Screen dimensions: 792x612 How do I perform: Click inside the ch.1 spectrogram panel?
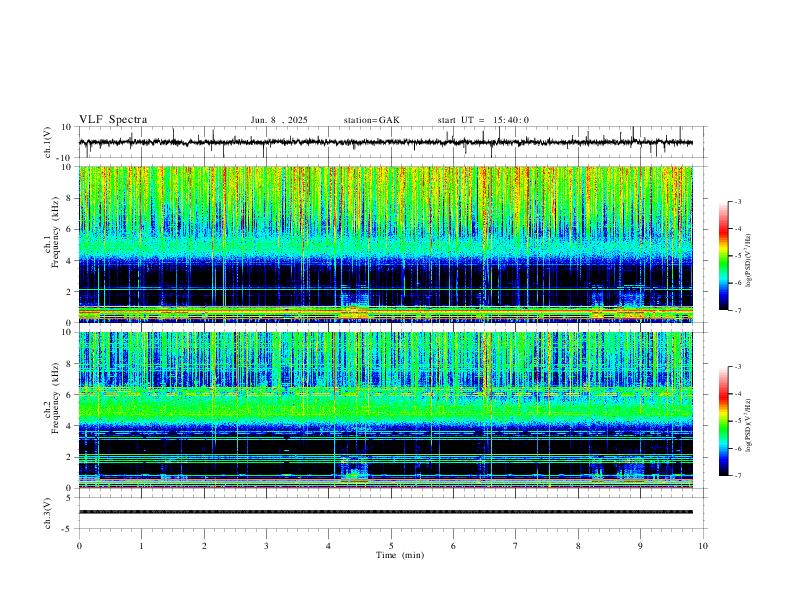[x=385, y=244]
